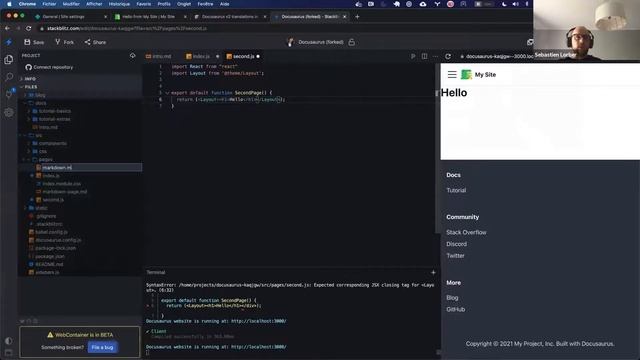640x360 pixels.
Task: Open the Historique menu
Action: click(119, 4)
